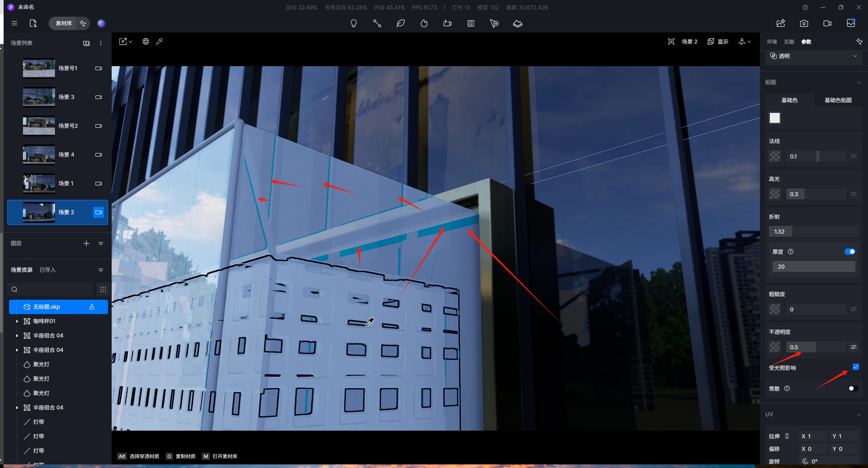Click the video render icon

pos(827,23)
